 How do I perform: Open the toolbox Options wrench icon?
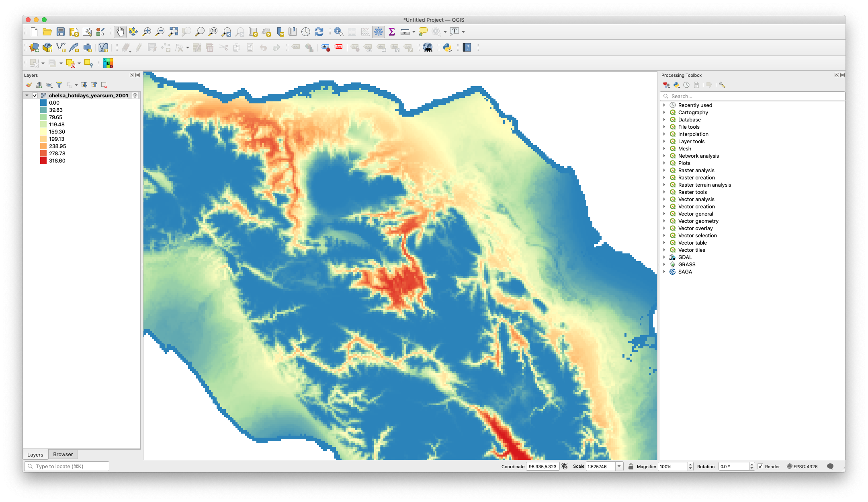(x=722, y=85)
